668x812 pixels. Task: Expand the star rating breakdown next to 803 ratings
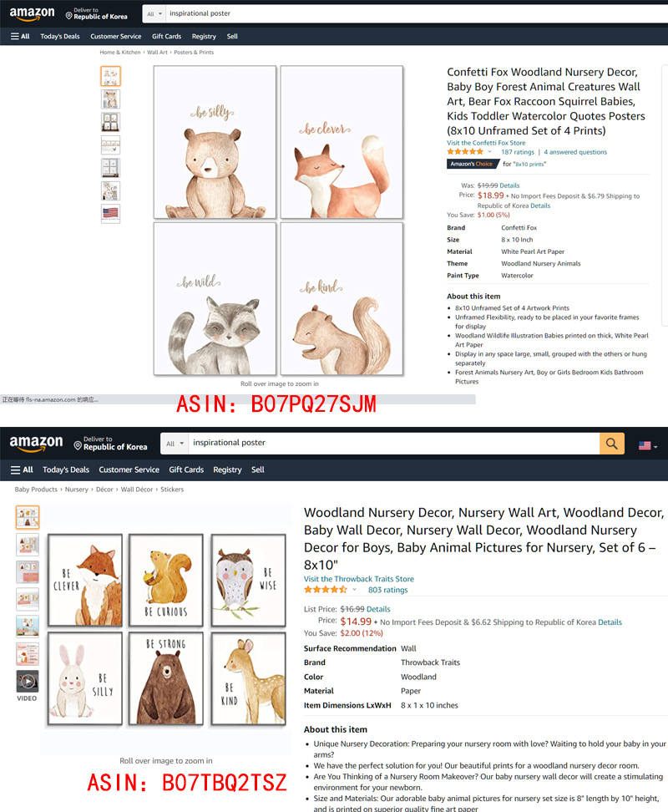[354, 589]
